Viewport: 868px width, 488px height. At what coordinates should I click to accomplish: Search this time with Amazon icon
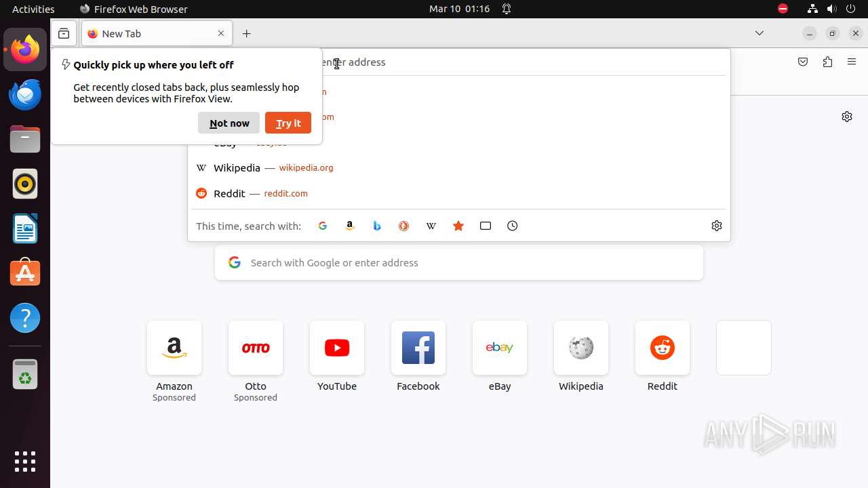(x=350, y=226)
